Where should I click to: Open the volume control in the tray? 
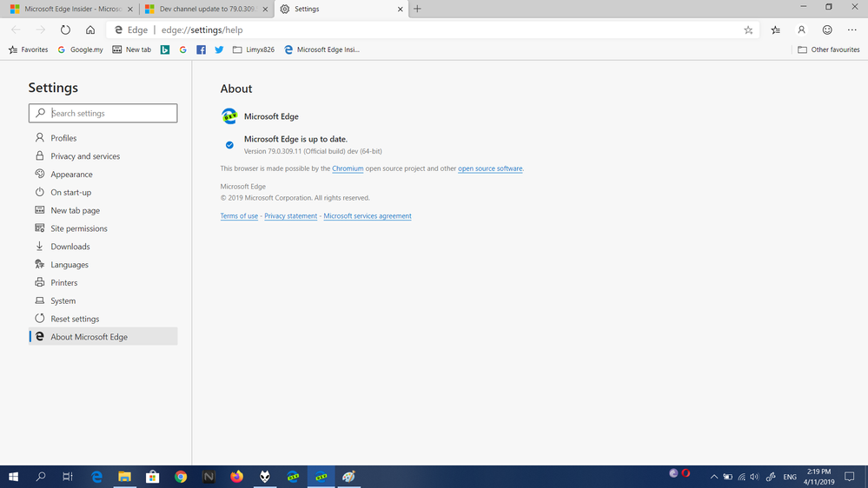tap(754, 477)
